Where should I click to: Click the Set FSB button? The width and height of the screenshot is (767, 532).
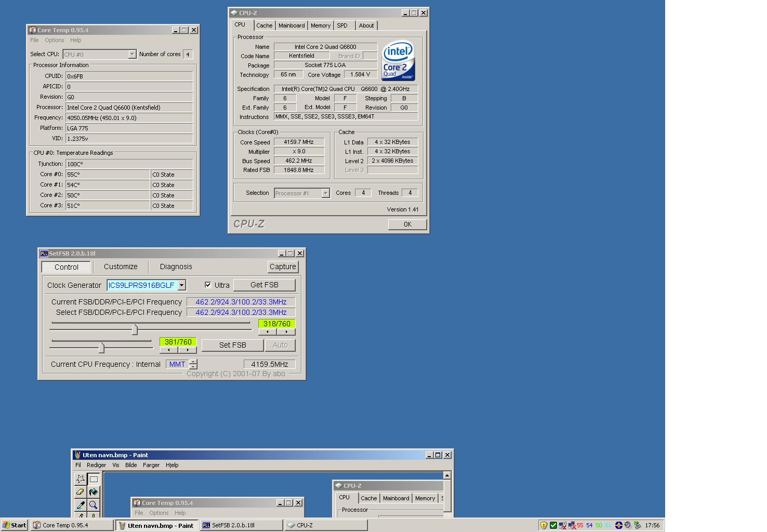(x=232, y=345)
